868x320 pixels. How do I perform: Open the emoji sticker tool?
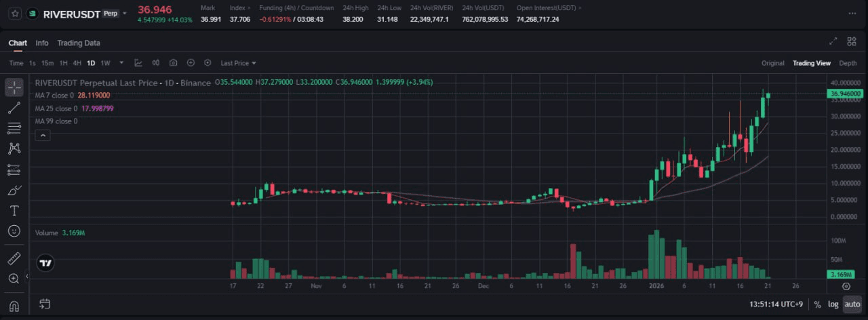point(14,231)
